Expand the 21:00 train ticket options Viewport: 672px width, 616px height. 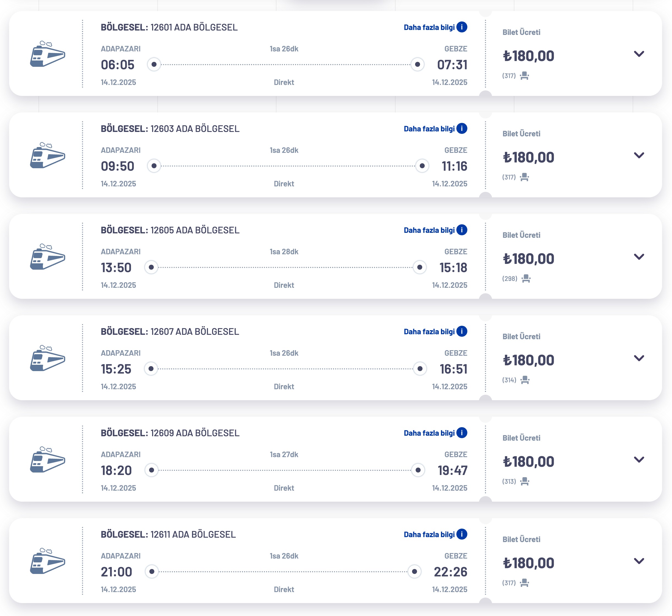pyautogui.click(x=639, y=561)
